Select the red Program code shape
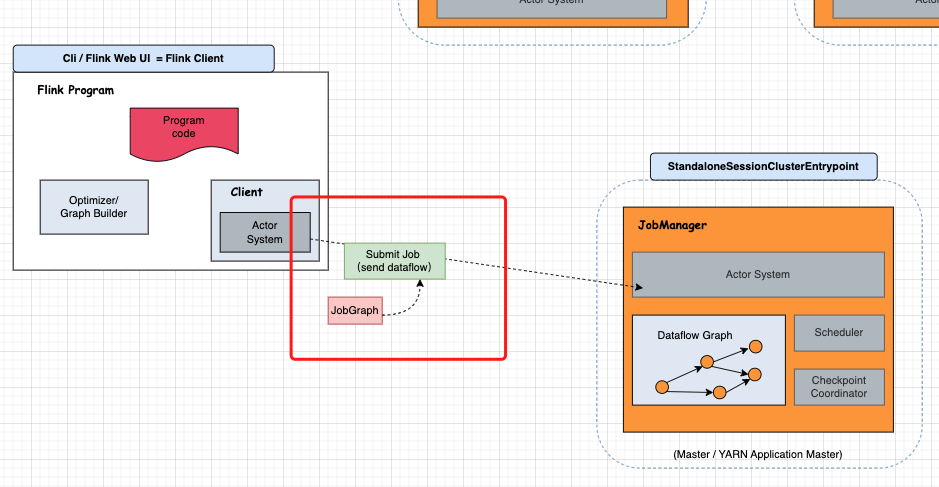The width and height of the screenshot is (939, 487). pos(184,134)
